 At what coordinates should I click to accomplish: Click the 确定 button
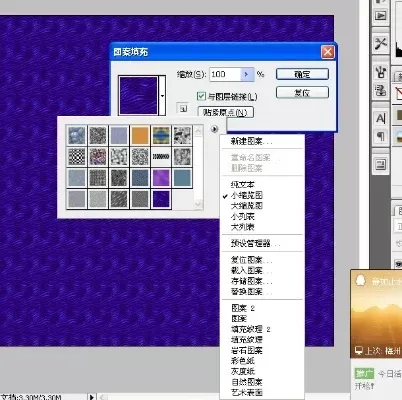(x=302, y=74)
